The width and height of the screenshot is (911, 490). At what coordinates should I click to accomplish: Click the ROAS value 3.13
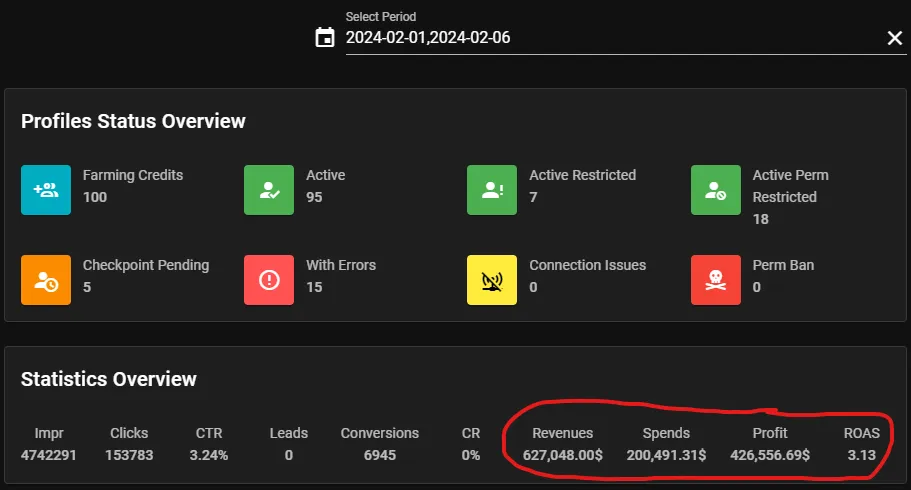pos(862,456)
